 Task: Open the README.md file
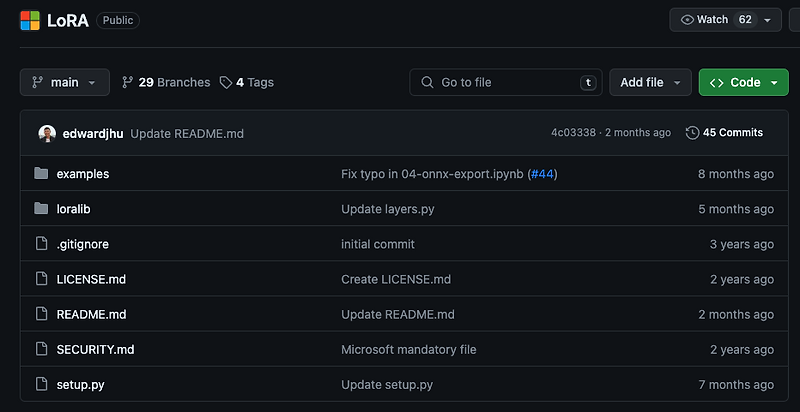click(x=91, y=314)
